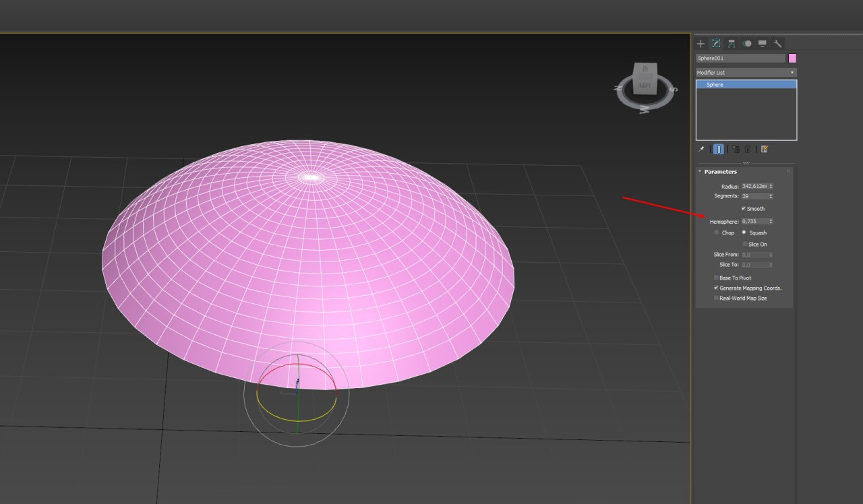
Task: Open the Display panel tab
Action: pos(762,43)
